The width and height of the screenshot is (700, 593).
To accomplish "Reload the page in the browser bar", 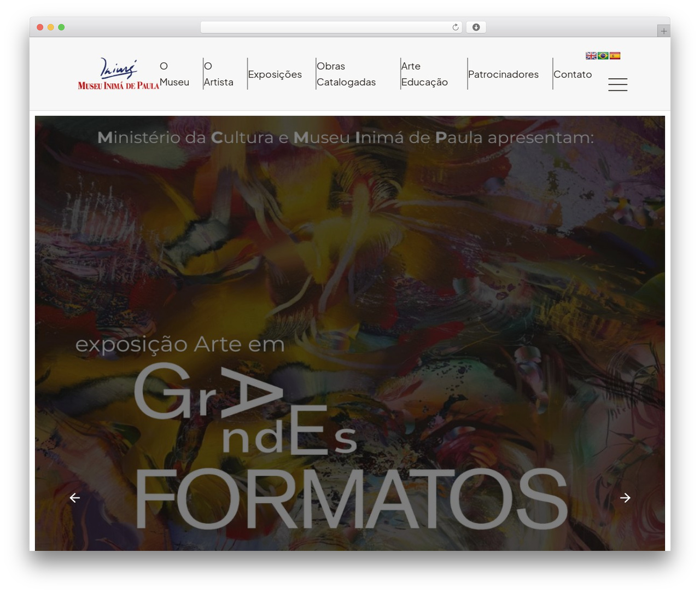I will coord(456,27).
